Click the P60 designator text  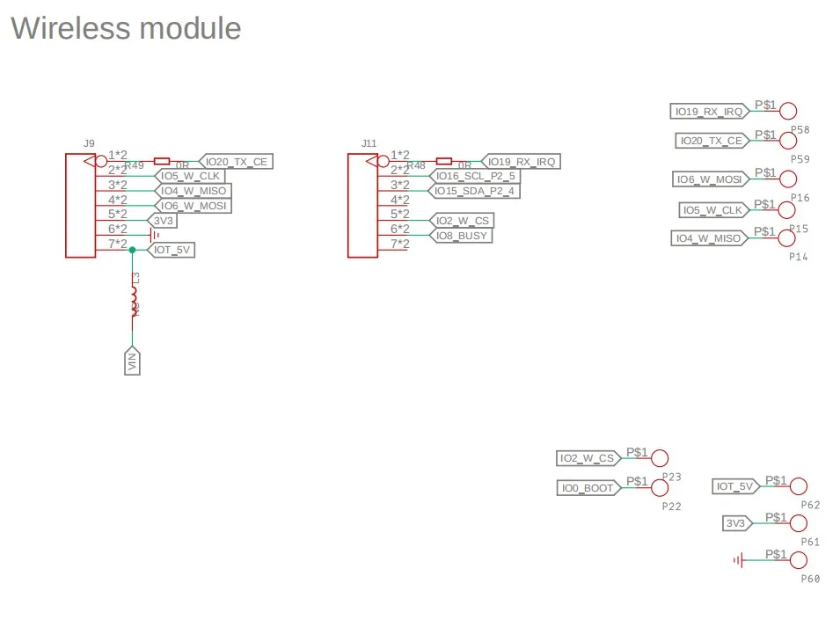[x=811, y=579]
